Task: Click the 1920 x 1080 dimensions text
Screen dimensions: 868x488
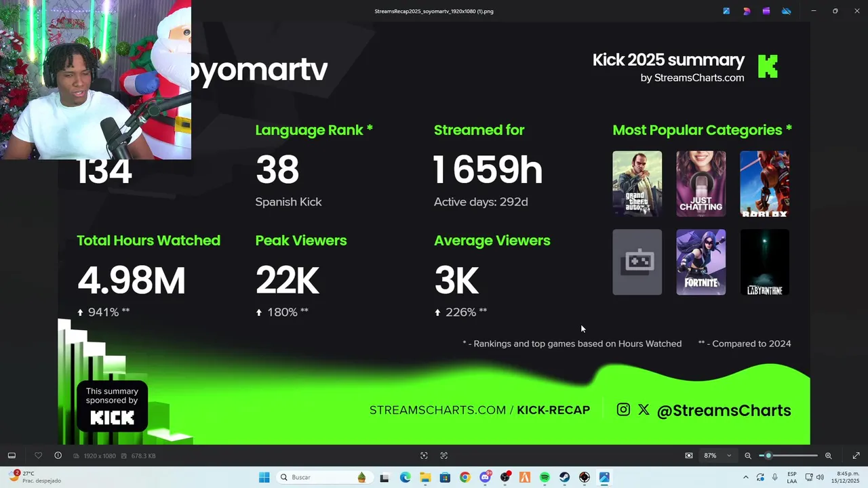Action: coord(100,456)
